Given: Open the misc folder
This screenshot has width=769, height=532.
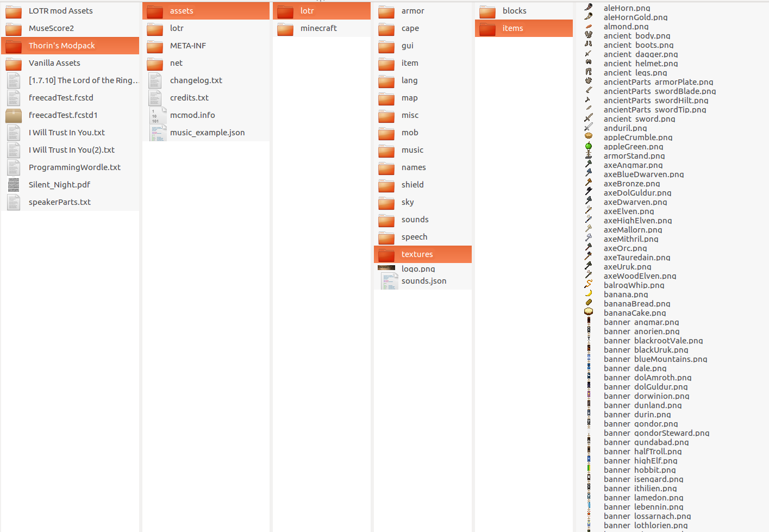Looking at the screenshot, I should pos(423,115).
